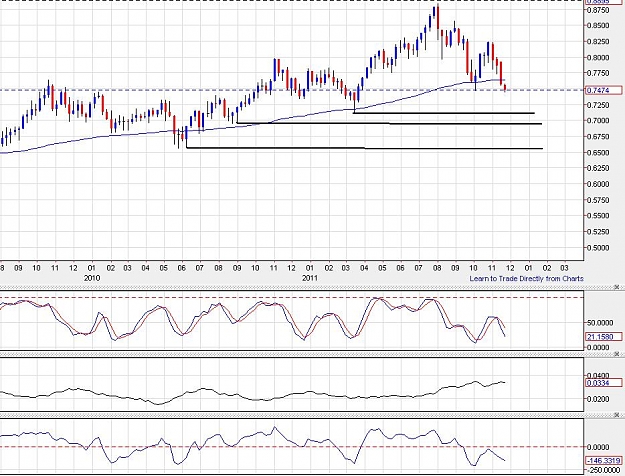Select the short black support line near 0.7125

444,113
